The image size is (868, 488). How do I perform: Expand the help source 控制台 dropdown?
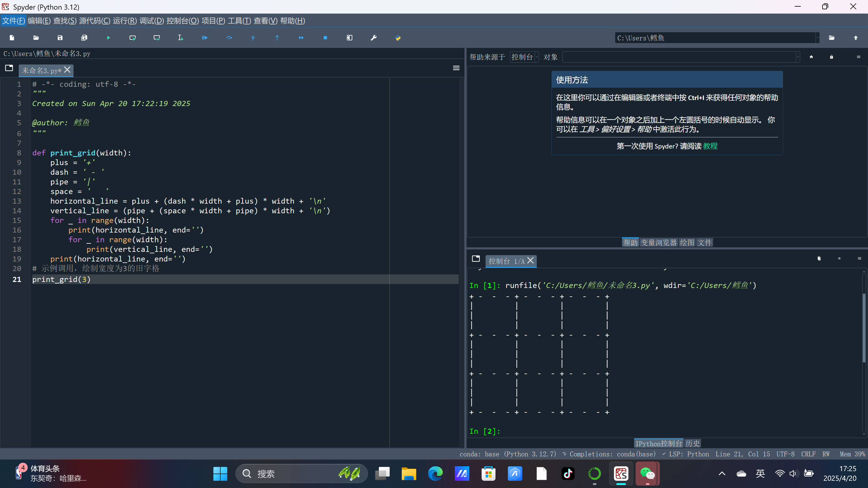(x=524, y=57)
